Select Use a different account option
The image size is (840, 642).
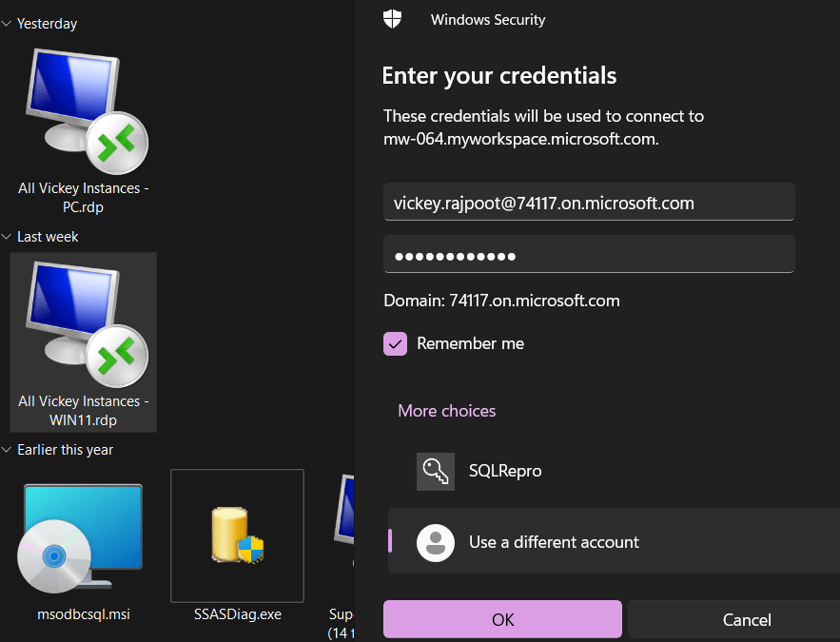tap(614, 541)
